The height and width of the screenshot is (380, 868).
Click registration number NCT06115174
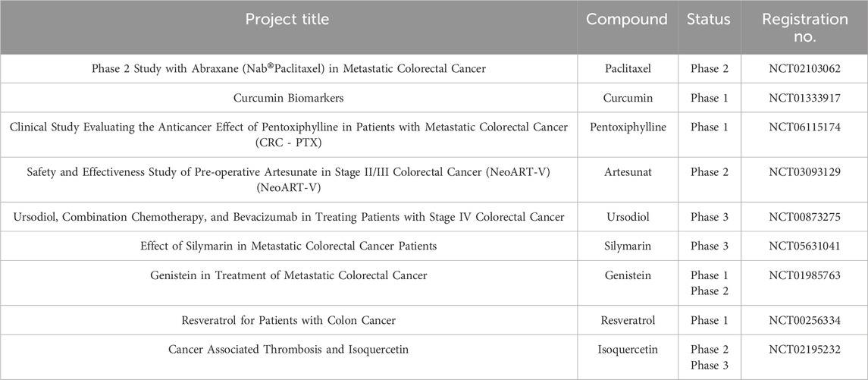tap(805, 127)
